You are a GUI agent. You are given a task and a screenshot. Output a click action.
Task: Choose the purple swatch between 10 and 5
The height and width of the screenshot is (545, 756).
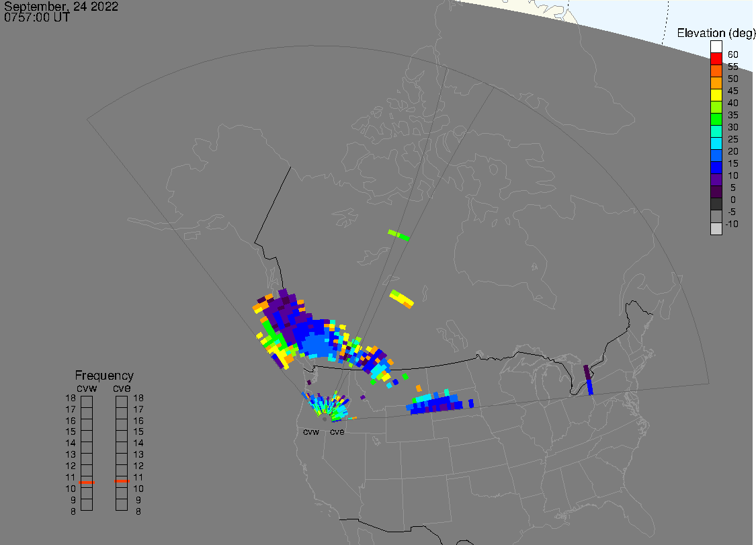click(716, 179)
